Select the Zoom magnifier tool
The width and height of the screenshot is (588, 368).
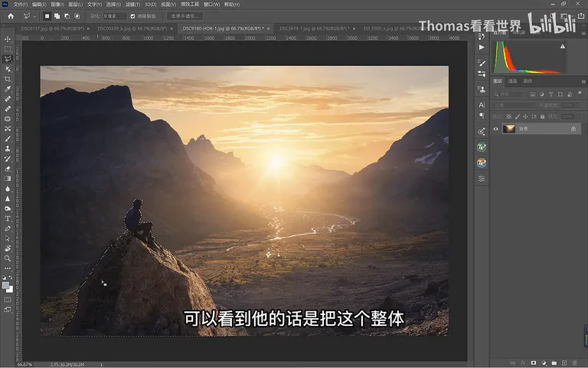pyautogui.click(x=8, y=258)
